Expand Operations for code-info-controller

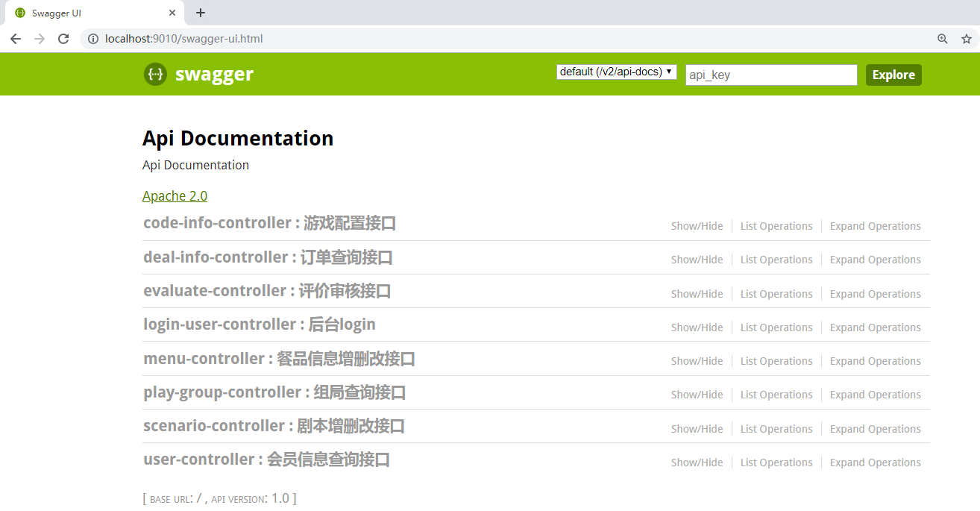876,226
